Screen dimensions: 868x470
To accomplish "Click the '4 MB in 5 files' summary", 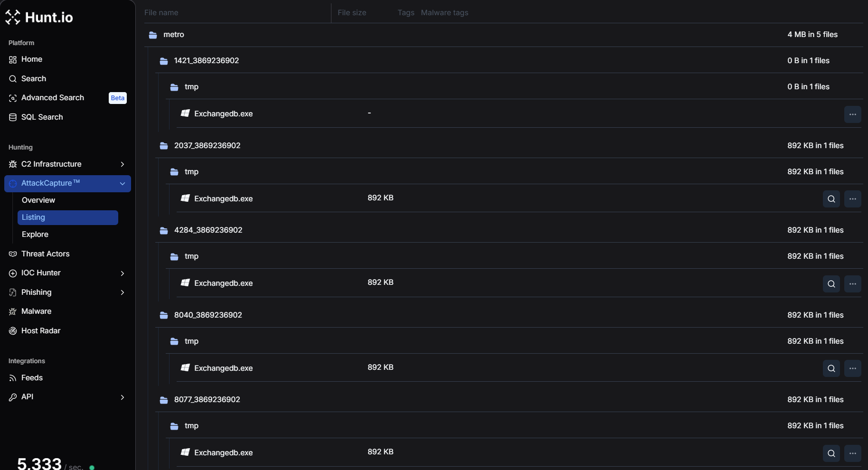I will pos(812,35).
